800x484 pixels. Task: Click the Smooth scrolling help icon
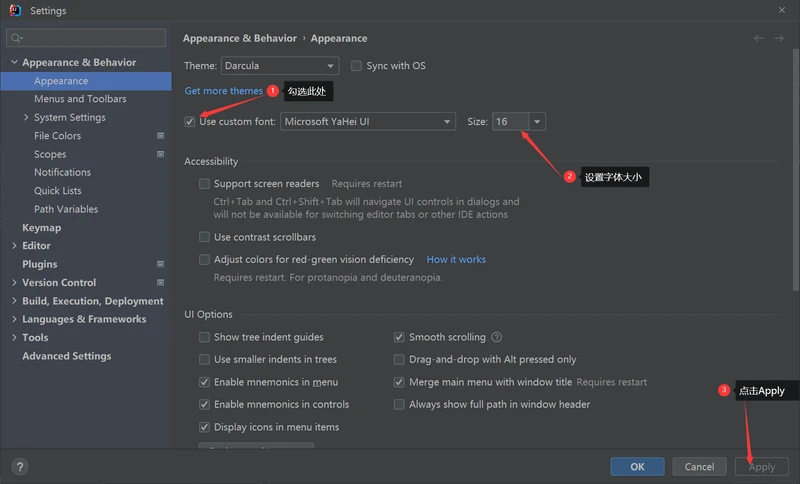[x=497, y=337]
